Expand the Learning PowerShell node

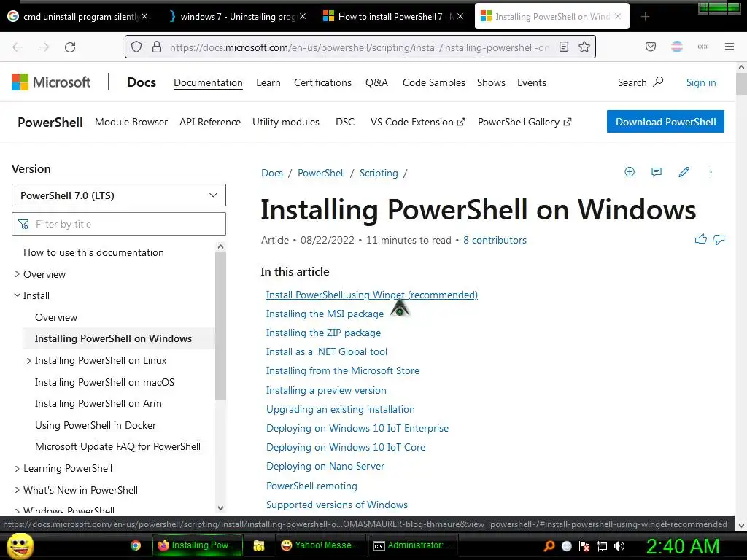[18, 469]
